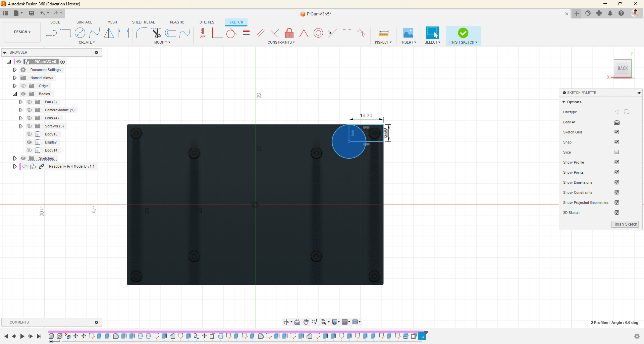Viewport: 644px width, 344px height.
Task: Expand the CameraModule (1) folder
Action: point(21,110)
